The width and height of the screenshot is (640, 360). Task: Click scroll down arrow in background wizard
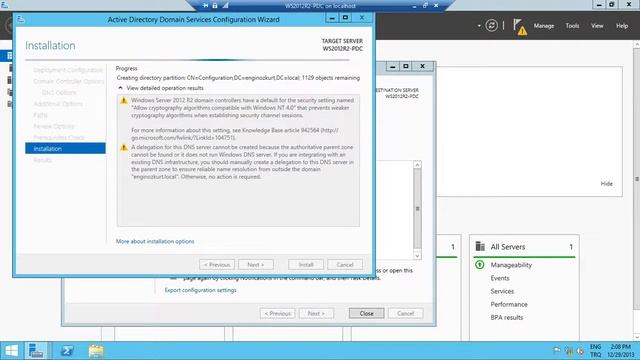click(x=417, y=256)
